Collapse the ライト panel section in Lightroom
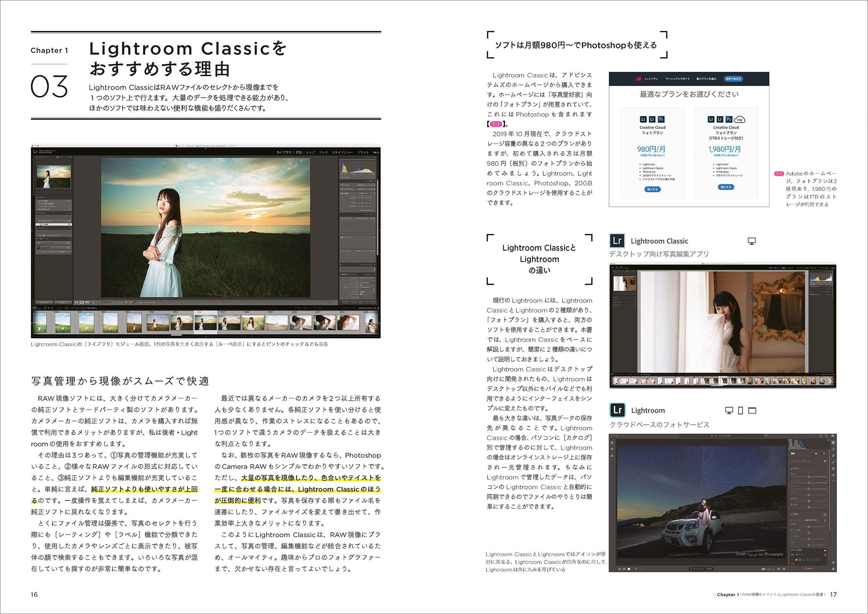This screenshot has height=614, width=868. (x=791, y=469)
